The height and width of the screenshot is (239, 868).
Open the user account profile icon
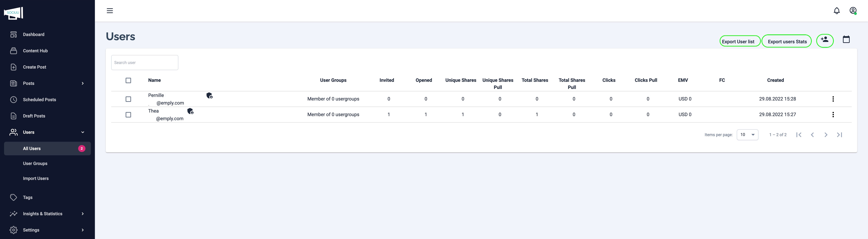click(853, 11)
